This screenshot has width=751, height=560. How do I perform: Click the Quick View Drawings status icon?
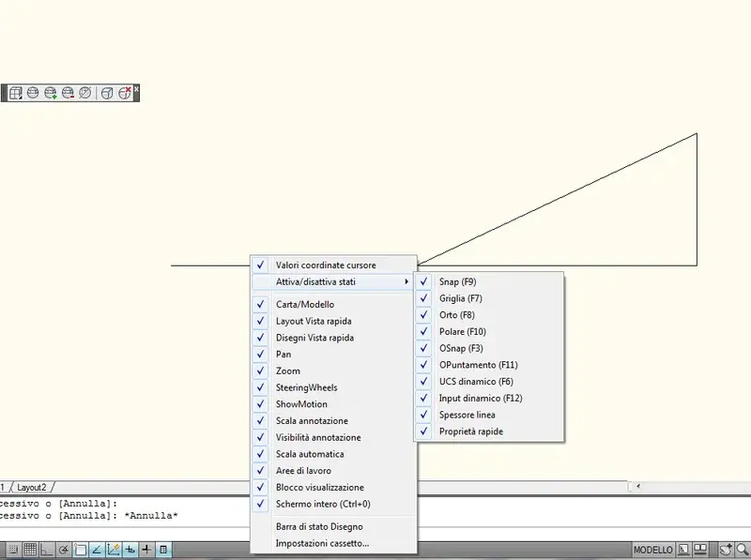[x=700, y=550]
